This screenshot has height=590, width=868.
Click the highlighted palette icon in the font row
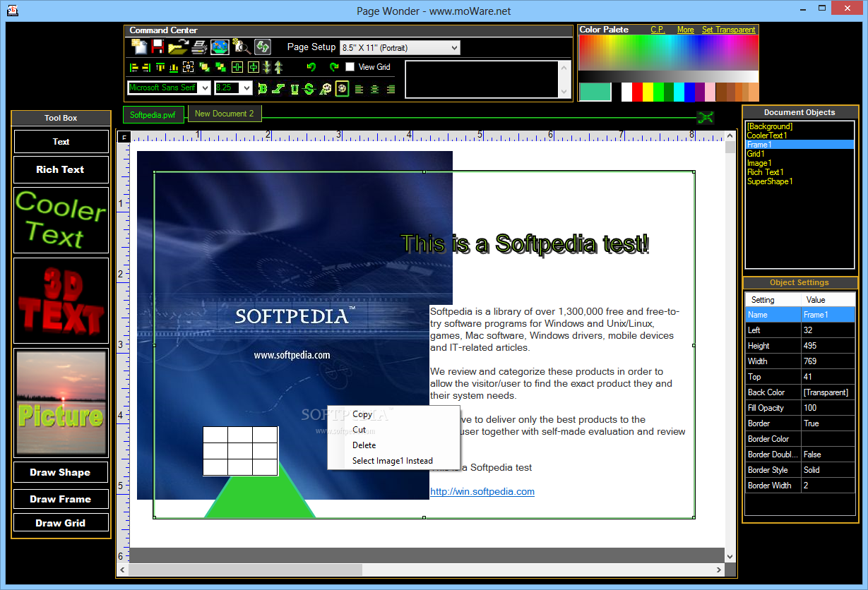pos(342,88)
